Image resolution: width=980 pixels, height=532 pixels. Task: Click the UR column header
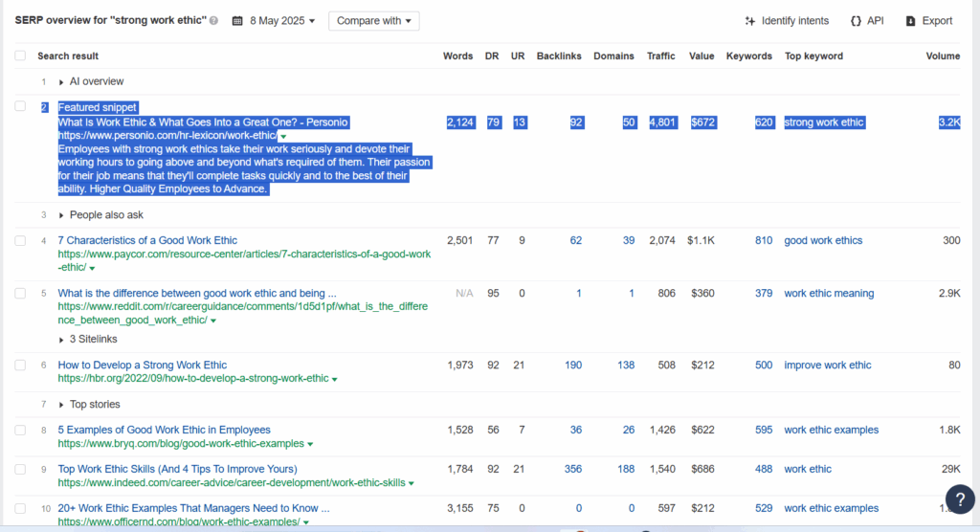pyautogui.click(x=518, y=55)
